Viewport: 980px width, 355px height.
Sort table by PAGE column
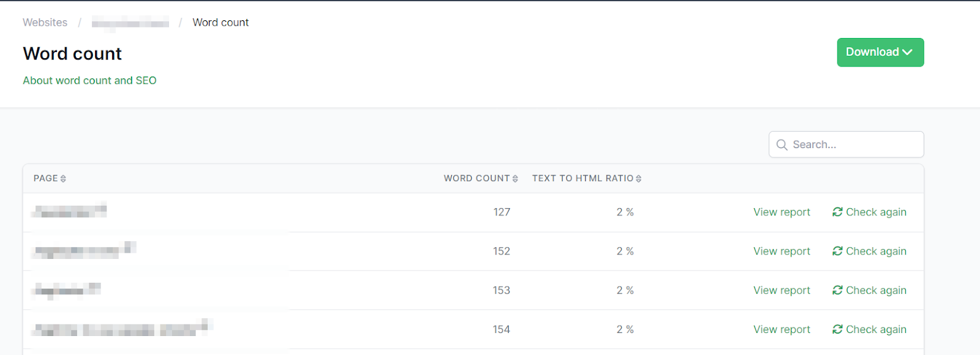pyautogui.click(x=50, y=178)
